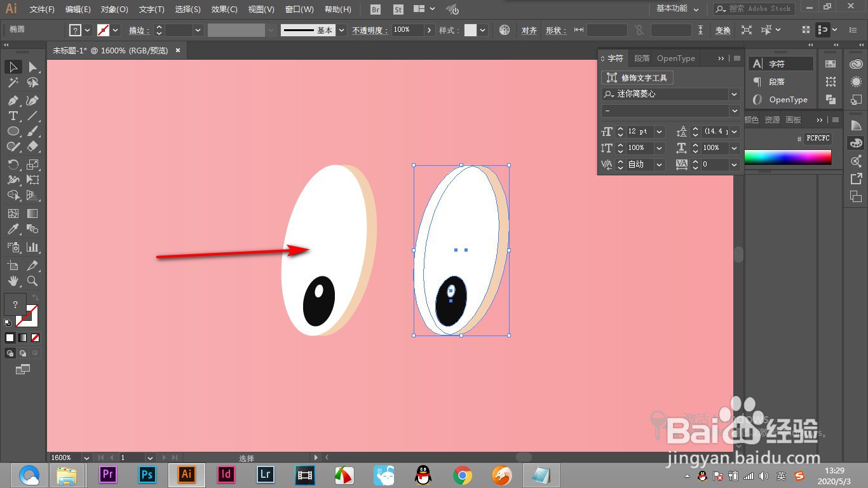Open the stroke weight dropdown
The width and height of the screenshot is (868, 488).
[x=198, y=30]
